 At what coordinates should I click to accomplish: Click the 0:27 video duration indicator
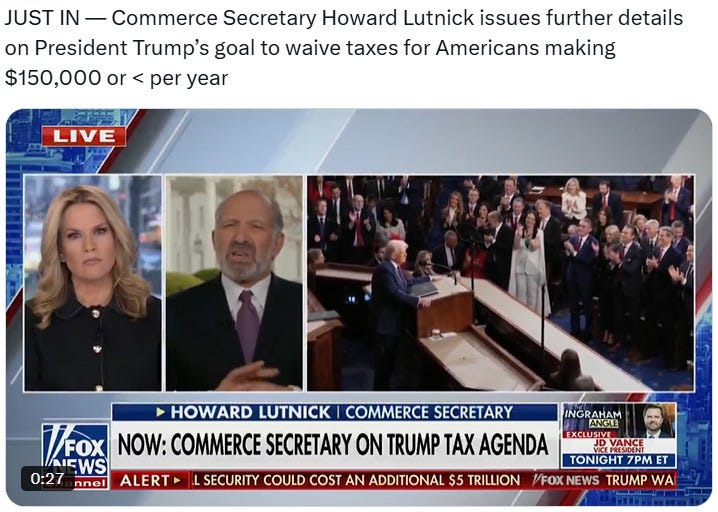point(47,479)
